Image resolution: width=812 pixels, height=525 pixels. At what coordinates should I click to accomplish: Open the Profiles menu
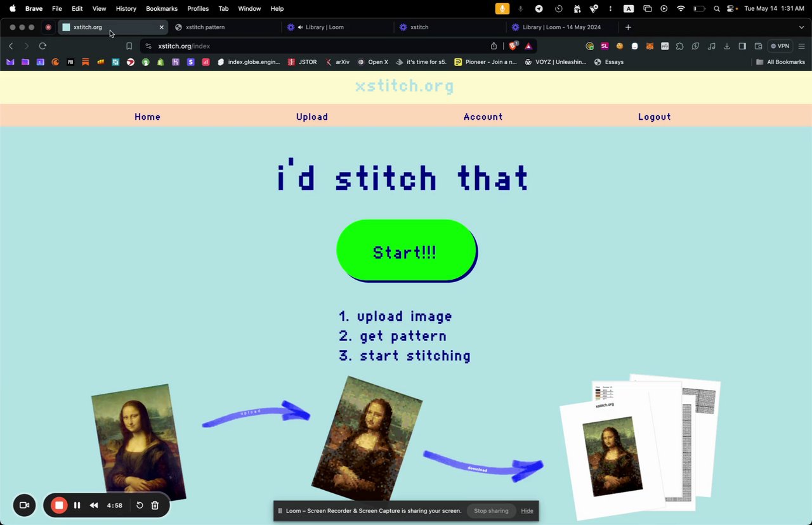[198, 9]
